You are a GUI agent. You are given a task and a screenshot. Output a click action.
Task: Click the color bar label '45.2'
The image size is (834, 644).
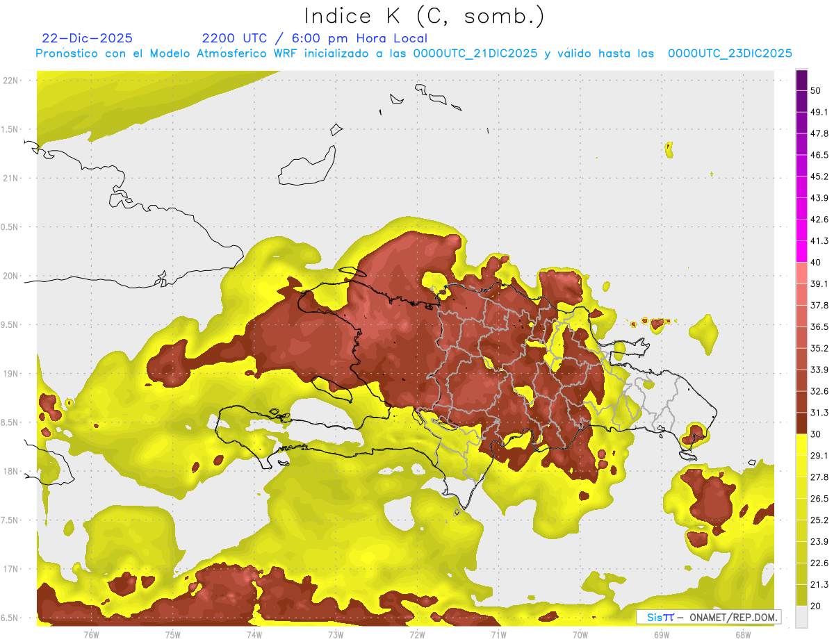[x=819, y=176]
